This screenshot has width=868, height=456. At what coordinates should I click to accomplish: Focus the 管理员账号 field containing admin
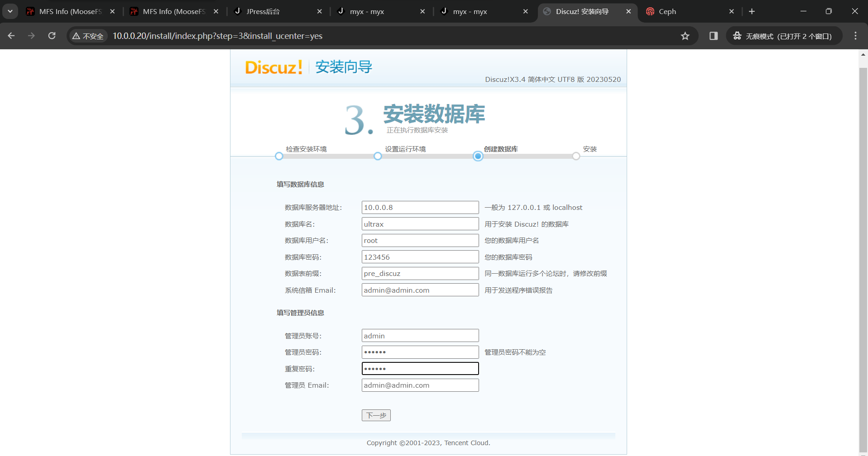[x=420, y=336]
